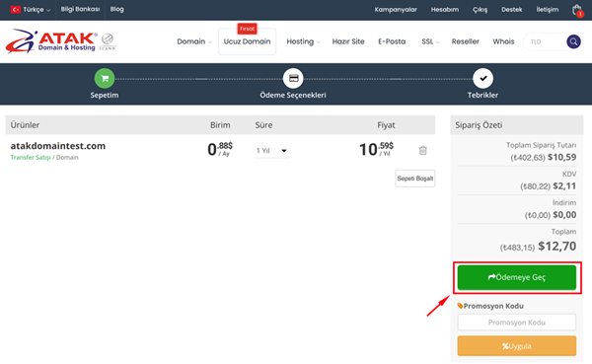Open the Blog link
The image size is (592, 364).
117,9
